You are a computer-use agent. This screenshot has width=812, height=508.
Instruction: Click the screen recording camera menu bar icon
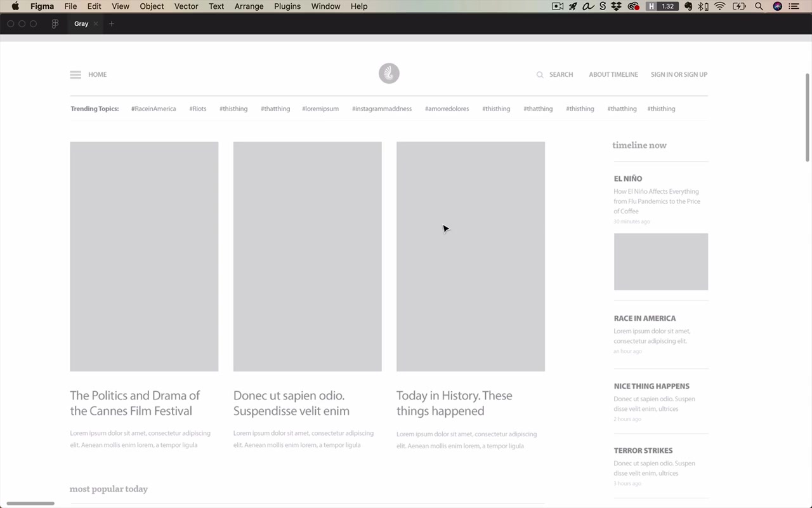(558, 6)
